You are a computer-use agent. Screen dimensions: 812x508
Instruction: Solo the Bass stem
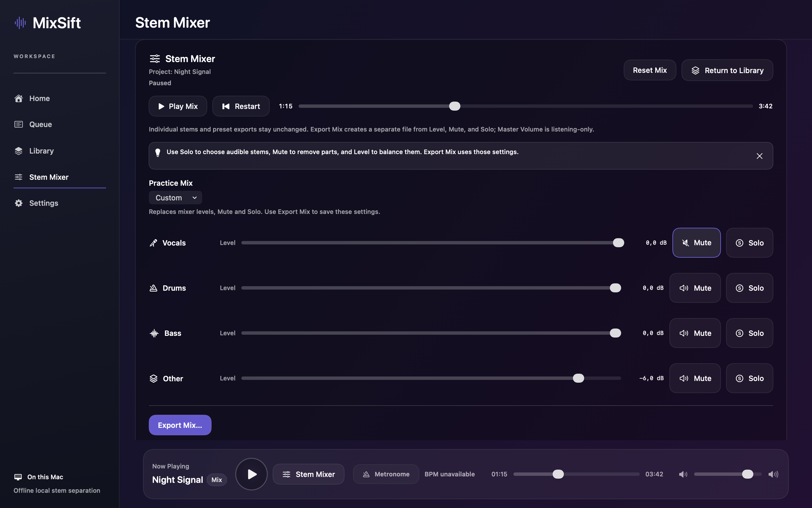[749, 333]
